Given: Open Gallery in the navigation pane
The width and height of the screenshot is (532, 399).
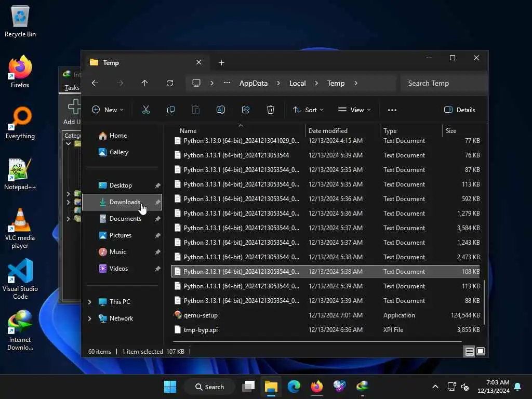Looking at the screenshot, I should 122,152.
